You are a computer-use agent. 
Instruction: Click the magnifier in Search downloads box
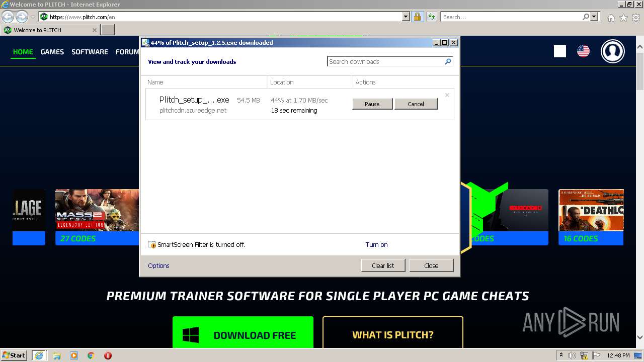pyautogui.click(x=448, y=61)
